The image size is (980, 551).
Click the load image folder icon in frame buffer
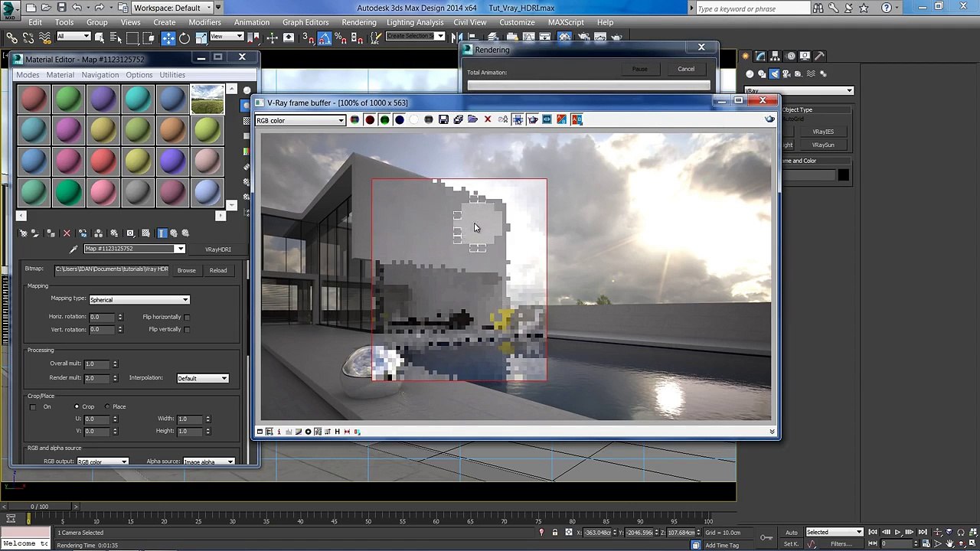(472, 119)
